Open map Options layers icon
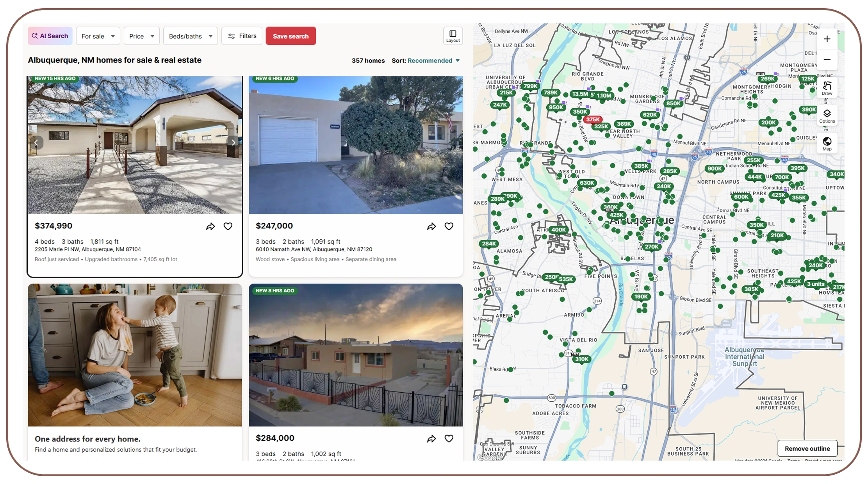 point(827,116)
